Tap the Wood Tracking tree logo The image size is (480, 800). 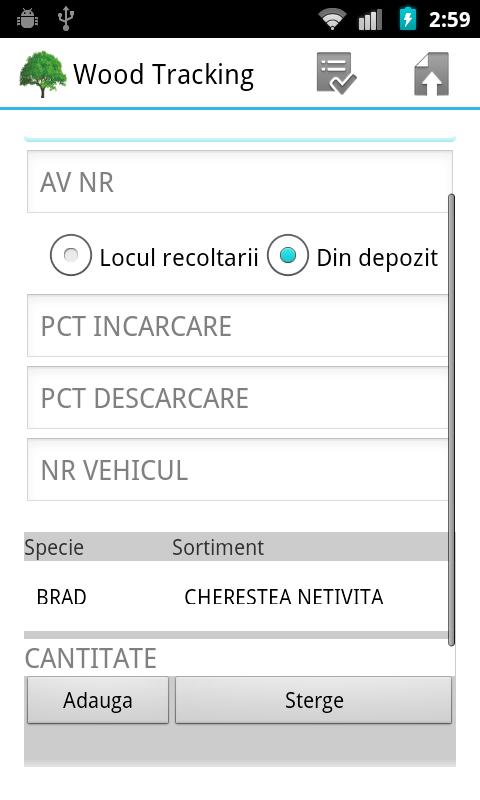pos(43,74)
